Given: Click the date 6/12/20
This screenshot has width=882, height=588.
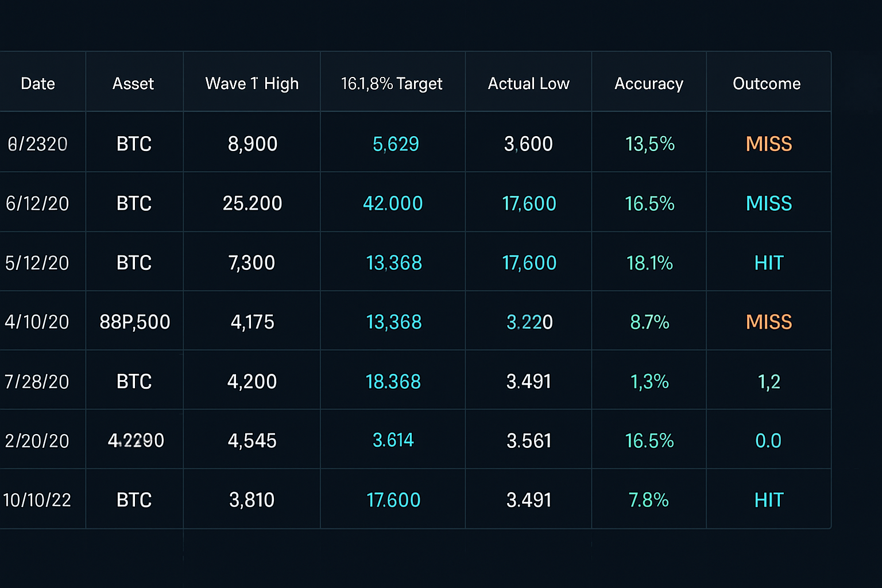Looking at the screenshot, I should click(x=37, y=203).
